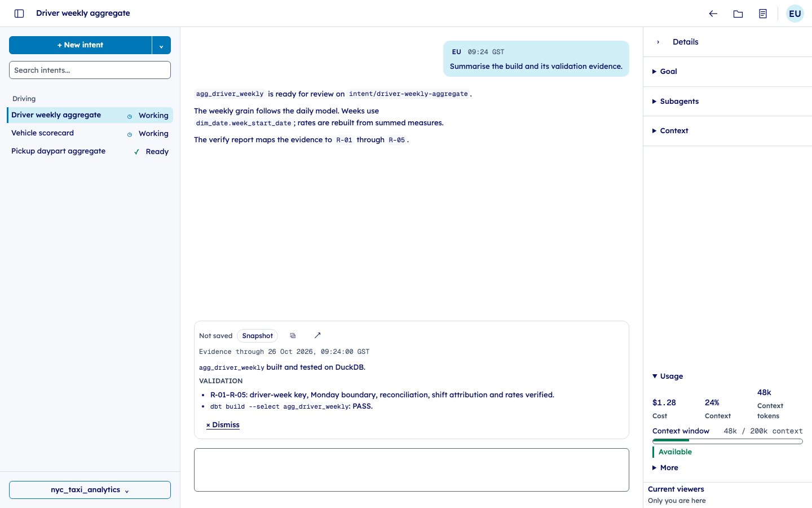Click the Not saved label

pos(215,336)
